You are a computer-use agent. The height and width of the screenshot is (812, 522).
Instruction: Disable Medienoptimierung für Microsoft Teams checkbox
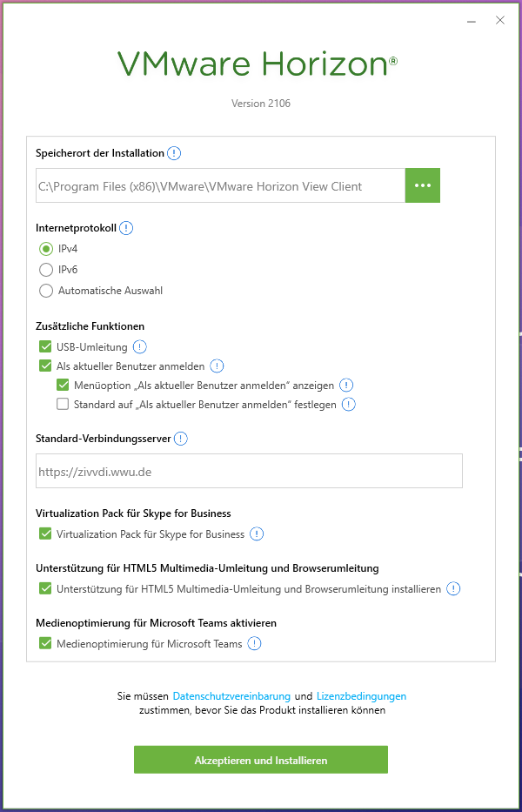pyautogui.click(x=45, y=644)
